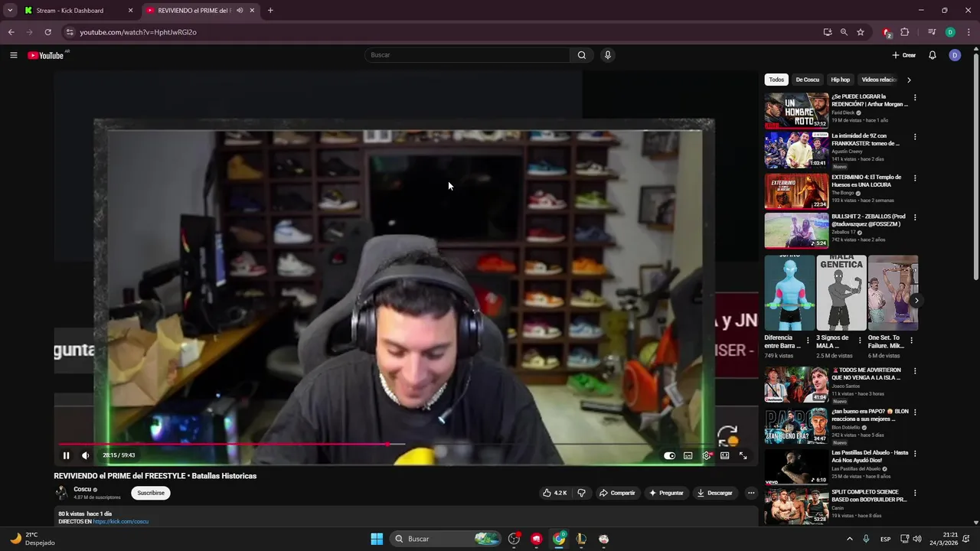Open the notifications bell
The image size is (980, 551).
click(933, 55)
